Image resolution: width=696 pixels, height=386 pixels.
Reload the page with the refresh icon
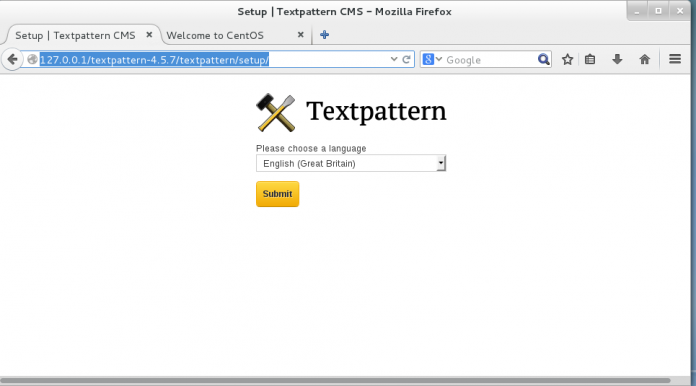coord(406,59)
